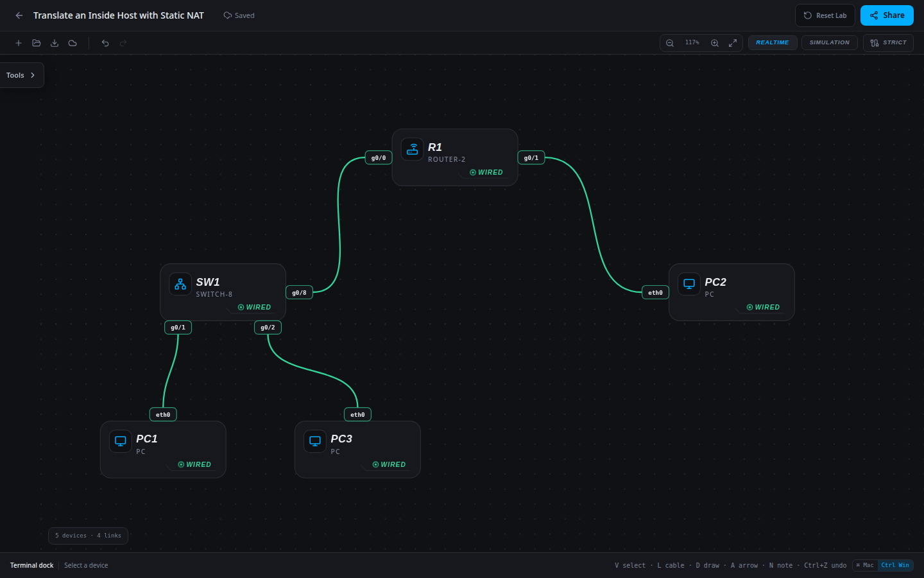Click the Saved cloud status icon
Image resolution: width=924 pixels, height=578 pixels.
pos(227,15)
